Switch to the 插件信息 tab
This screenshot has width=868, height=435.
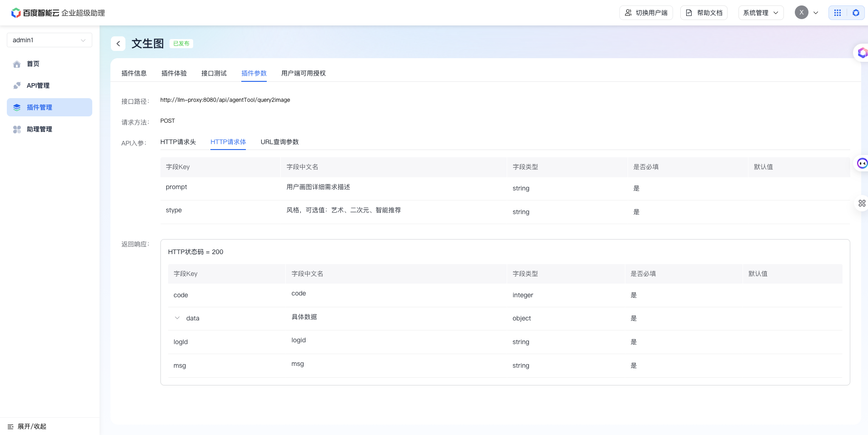[134, 73]
